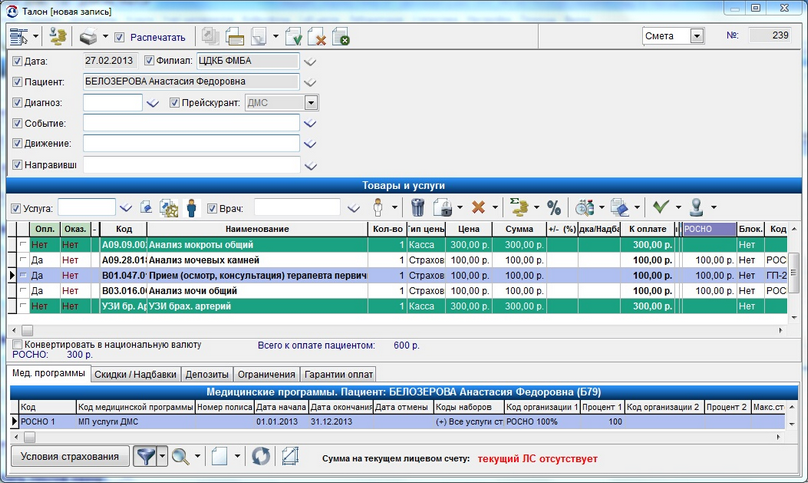This screenshot has width=808, height=483.
Task: Click the green checkmark icon in services toolbar
Action: pyautogui.click(x=661, y=207)
